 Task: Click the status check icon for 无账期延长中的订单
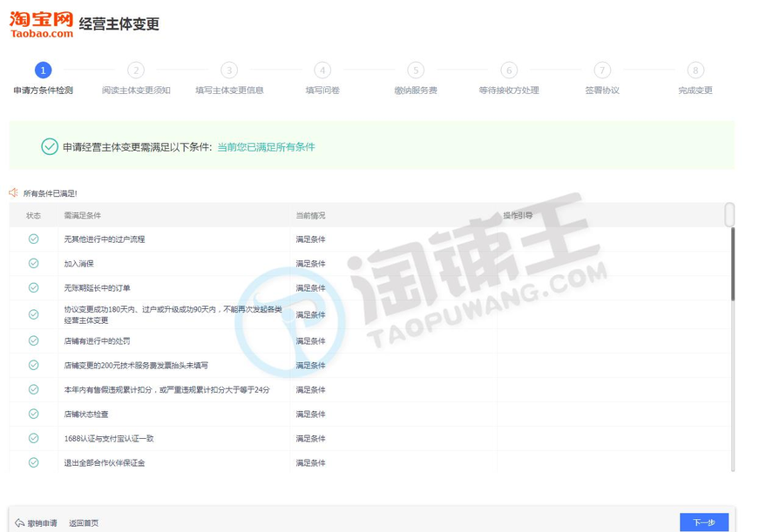coord(33,287)
